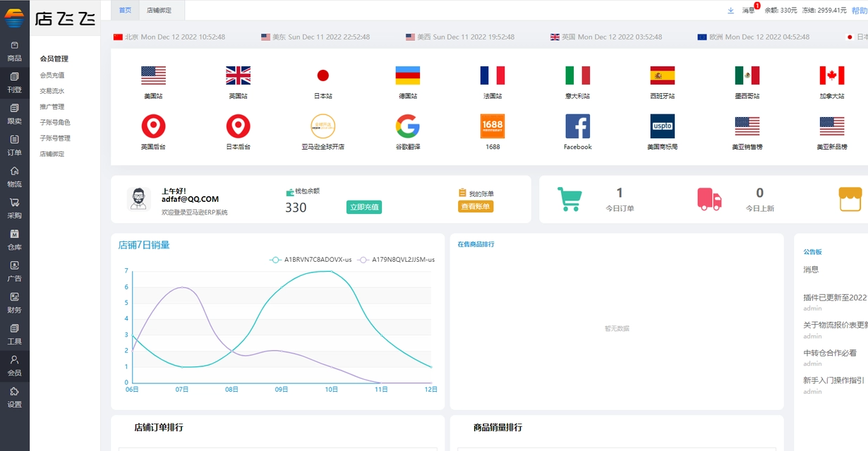
Task: Open the 美亚新品榜 shortcut icon
Action: coord(831,126)
